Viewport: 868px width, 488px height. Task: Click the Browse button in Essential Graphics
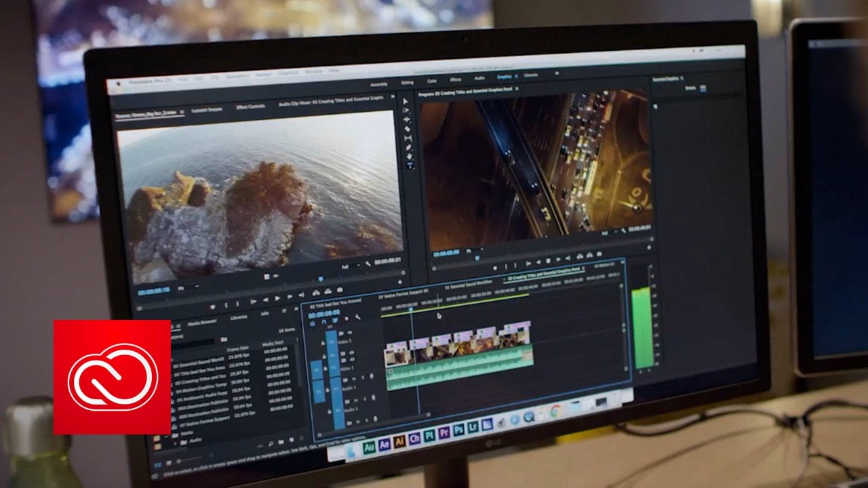coord(690,88)
